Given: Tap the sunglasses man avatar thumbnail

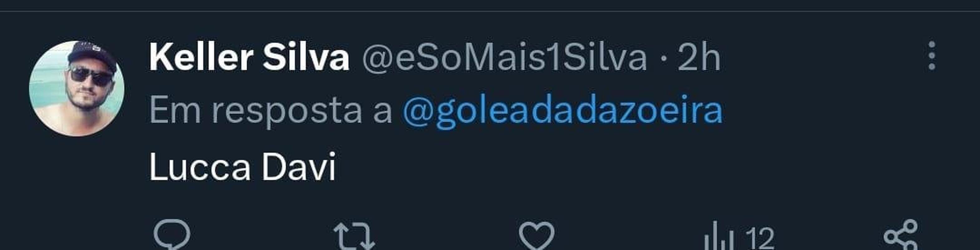Looking at the screenshot, I should point(76,89).
